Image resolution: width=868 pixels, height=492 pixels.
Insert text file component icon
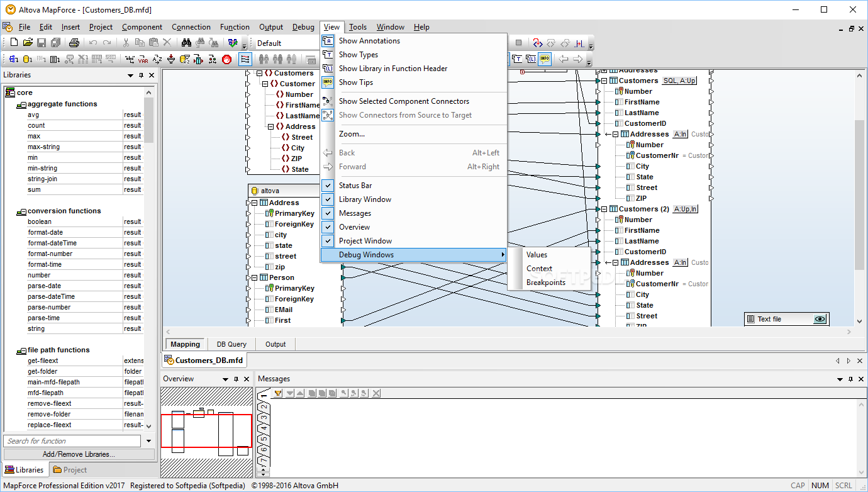pyautogui.click(x=55, y=59)
